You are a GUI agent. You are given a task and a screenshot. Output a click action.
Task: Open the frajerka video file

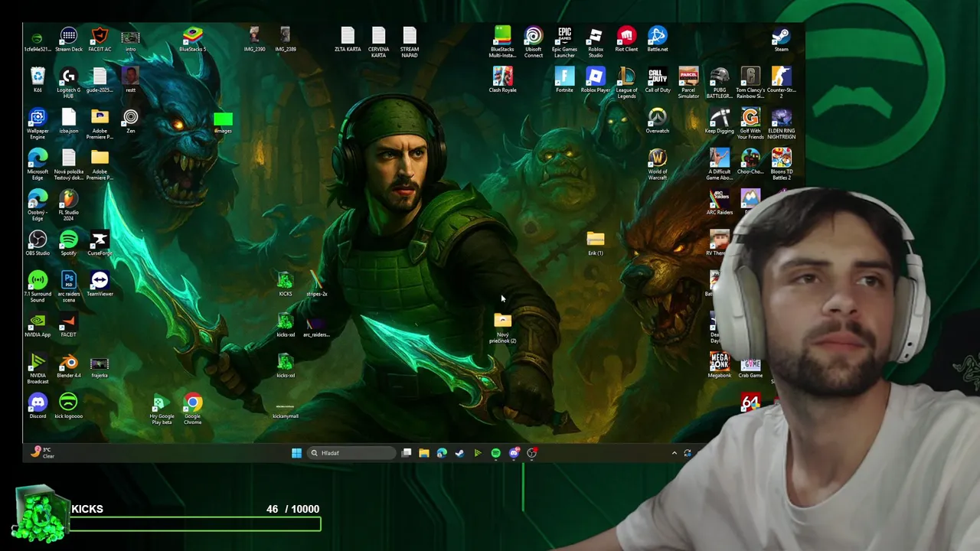100,366
